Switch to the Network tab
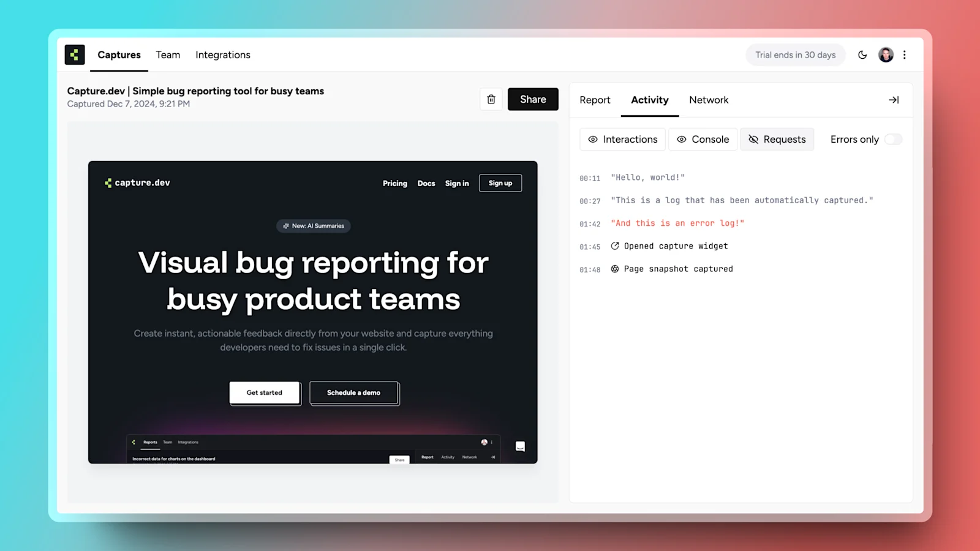 click(x=709, y=100)
